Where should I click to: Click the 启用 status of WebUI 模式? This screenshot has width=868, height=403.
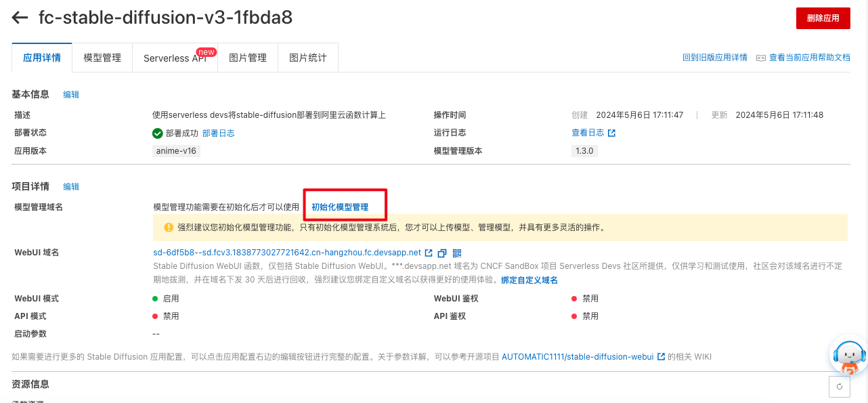(x=171, y=298)
